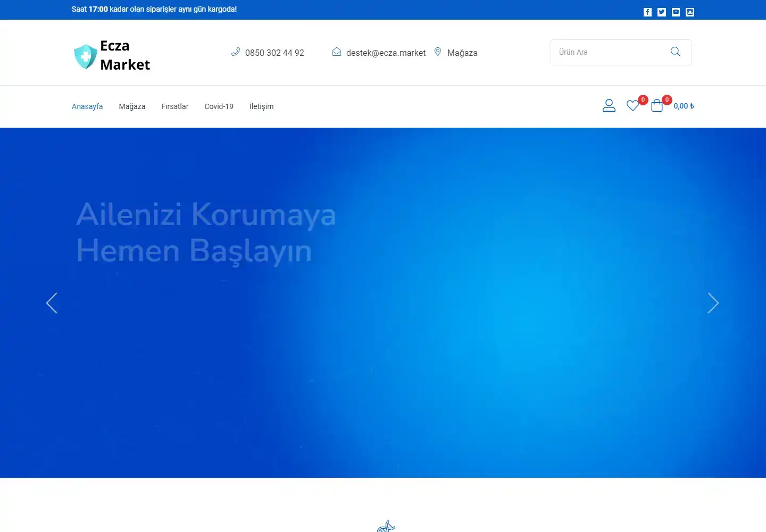The width and height of the screenshot is (766, 532).
Task: Open the Twitter social icon
Action: tap(662, 12)
